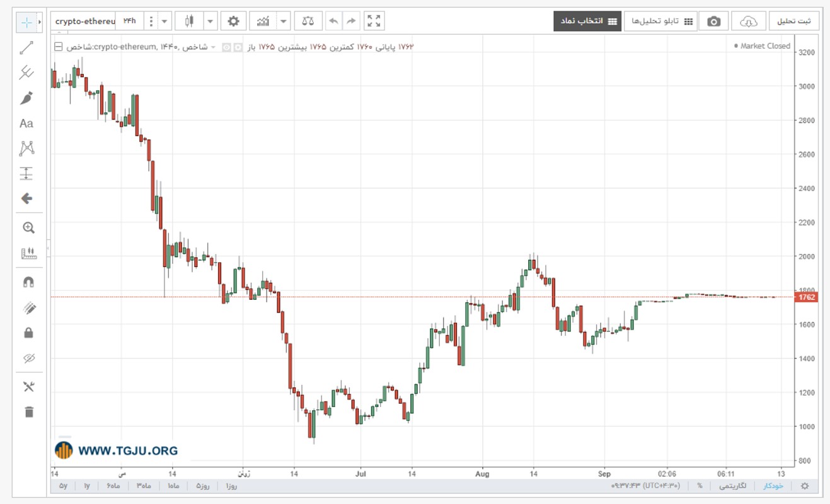
Task: Switch to the six-month range
Action: [113, 486]
